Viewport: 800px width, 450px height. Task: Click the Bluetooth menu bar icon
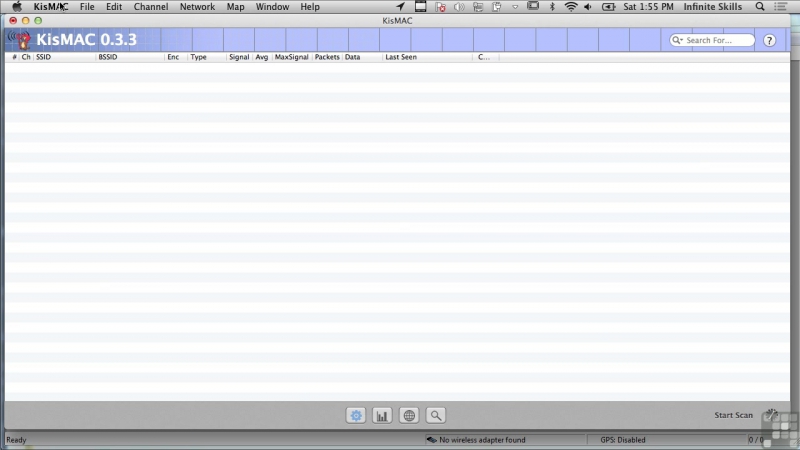coord(552,7)
